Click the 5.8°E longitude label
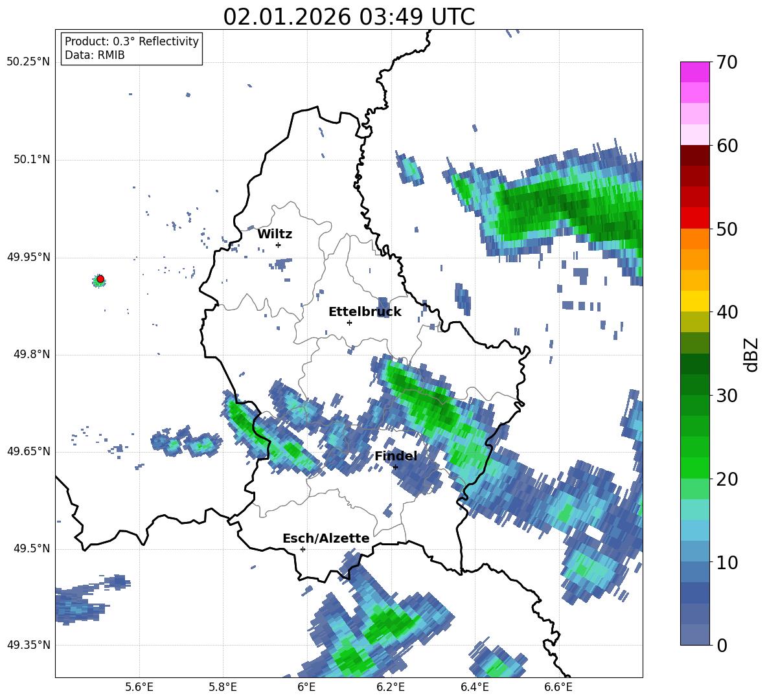The width and height of the screenshot is (767, 700). tap(223, 687)
